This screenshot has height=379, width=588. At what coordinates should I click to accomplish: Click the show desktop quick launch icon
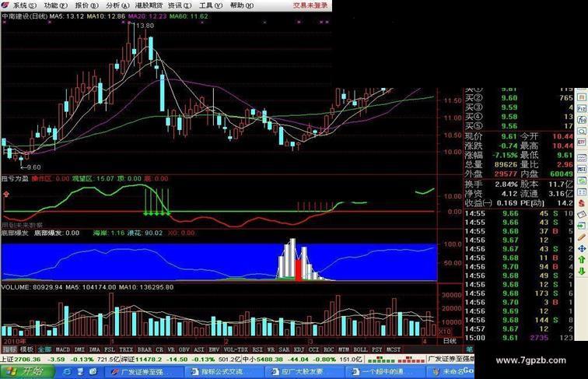[x=80, y=371]
